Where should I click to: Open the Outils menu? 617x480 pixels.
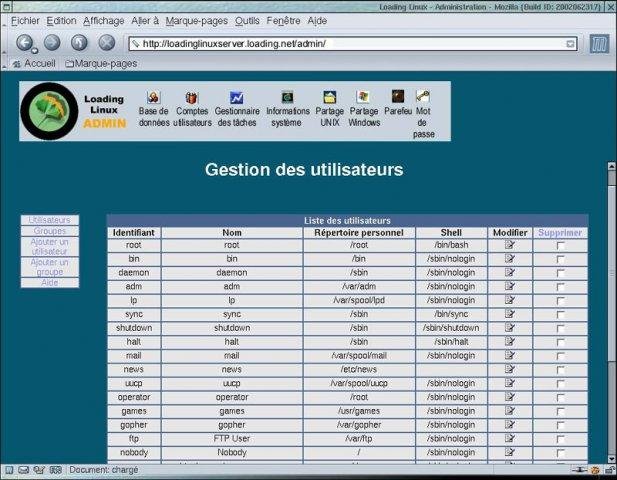tap(246, 20)
